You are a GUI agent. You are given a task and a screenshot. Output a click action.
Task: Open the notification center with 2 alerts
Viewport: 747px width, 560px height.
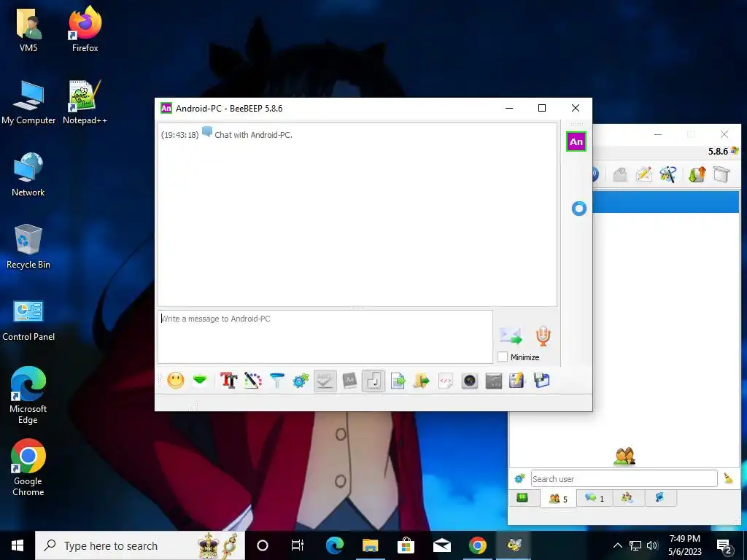click(x=724, y=546)
